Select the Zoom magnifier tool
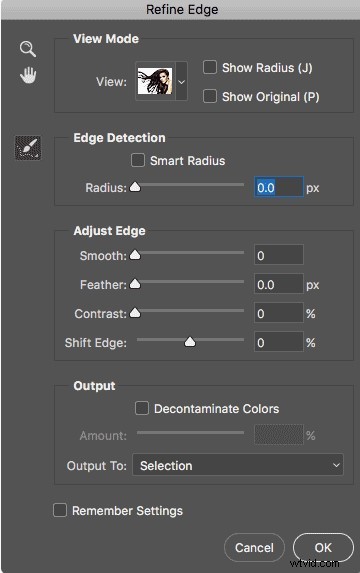The height and width of the screenshot is (573, 360). tap(28, 49)
